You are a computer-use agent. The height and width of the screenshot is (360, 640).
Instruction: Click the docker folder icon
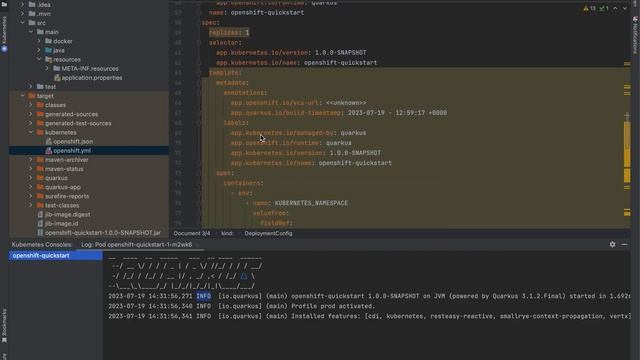click(49, 41)
